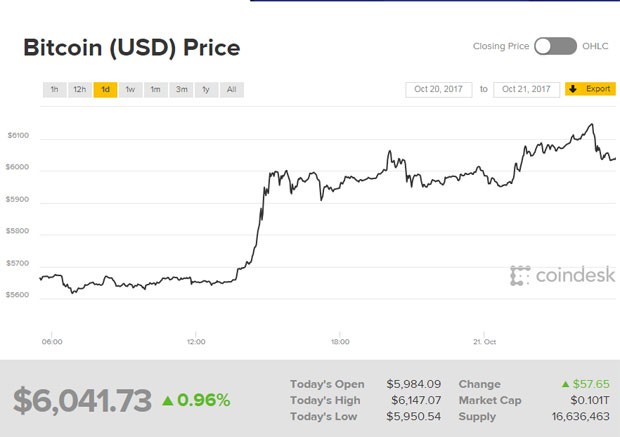Click the $6,041.73 current price

click(83, 399)
